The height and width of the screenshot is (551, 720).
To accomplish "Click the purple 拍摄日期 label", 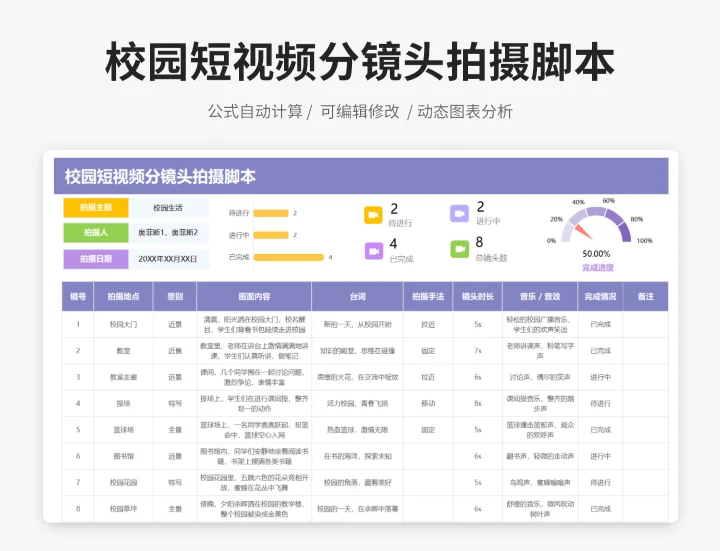I will 96,259.
